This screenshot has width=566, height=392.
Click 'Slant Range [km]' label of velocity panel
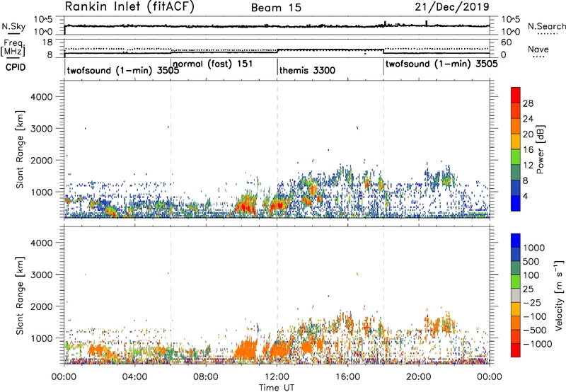[x=20, y=296]
